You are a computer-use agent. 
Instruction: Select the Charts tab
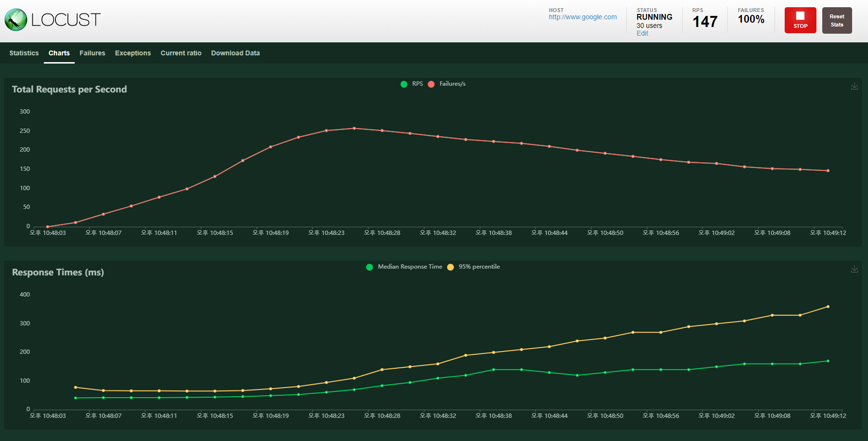click(59, 53)
